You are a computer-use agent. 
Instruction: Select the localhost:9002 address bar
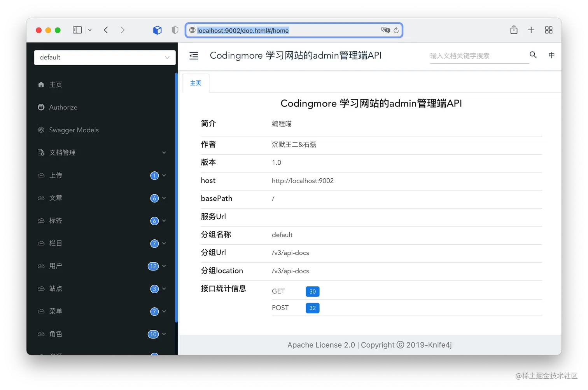click(x=294, y=30)
